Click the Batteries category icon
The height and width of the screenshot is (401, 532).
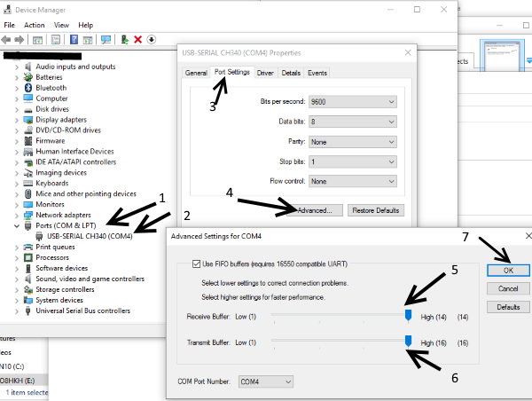29,77
